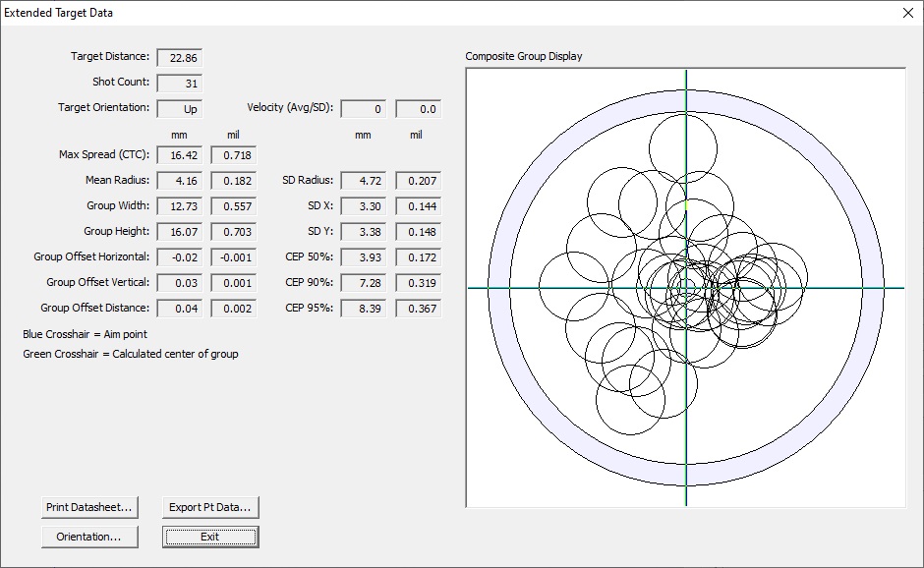Click the Mean Radius mil field 0.182
Screen dimensions: 924x568
[x=233, y=181]
